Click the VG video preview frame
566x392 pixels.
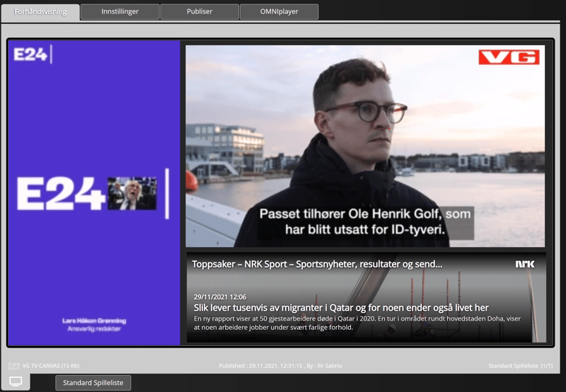pos(365,146)
